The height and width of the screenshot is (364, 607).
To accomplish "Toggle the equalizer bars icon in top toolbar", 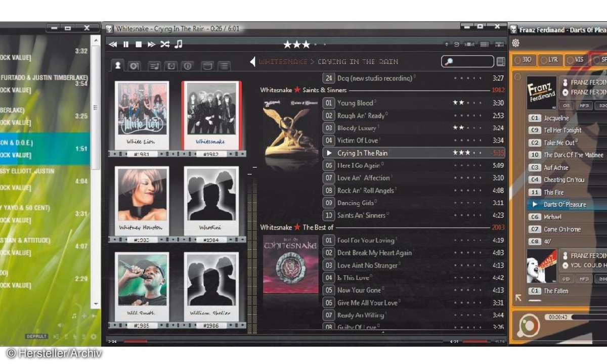I will pos(470,44).
